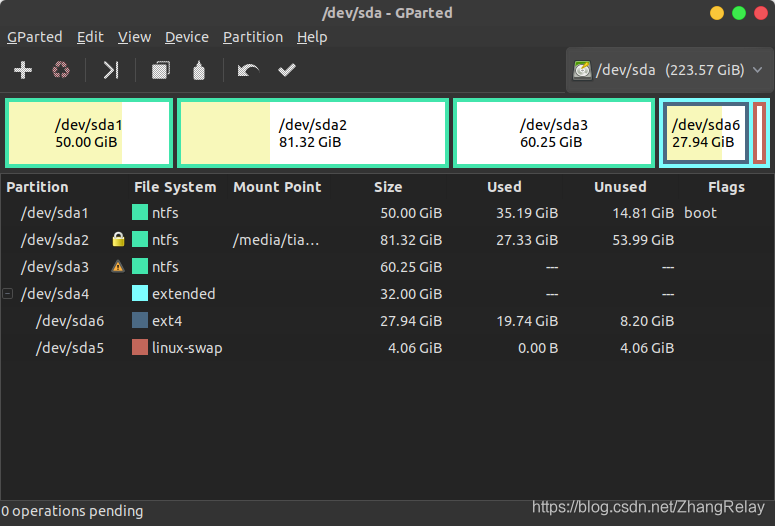Open the /dev/sda device dropdown
The height and width of the screenshot is (526, 775).
coord(669,70)
